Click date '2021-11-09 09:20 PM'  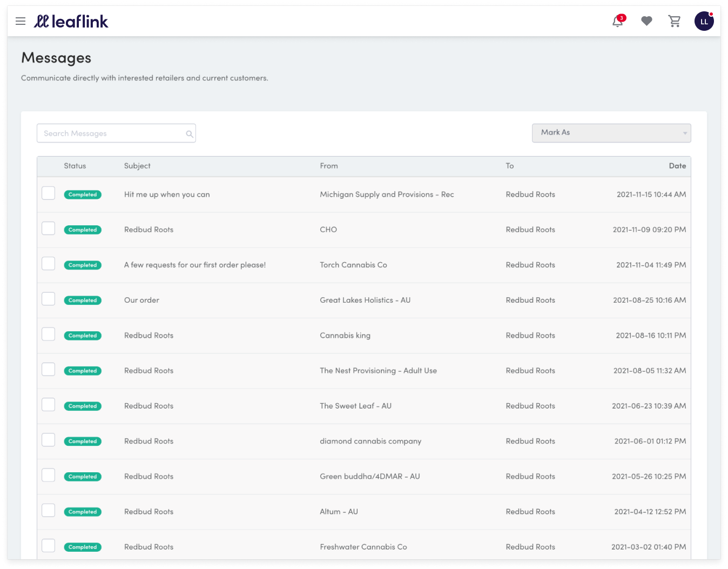pos(649,230)
